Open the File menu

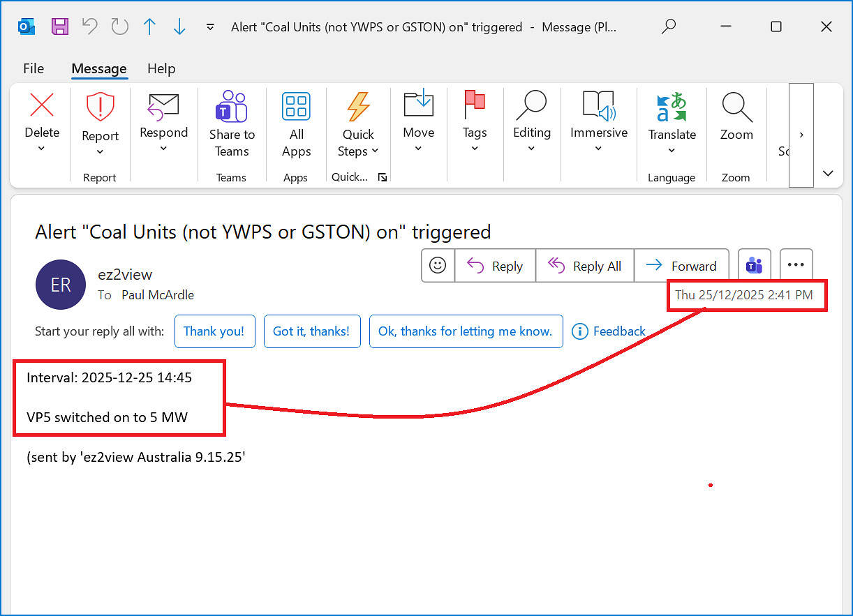[34, 68]
